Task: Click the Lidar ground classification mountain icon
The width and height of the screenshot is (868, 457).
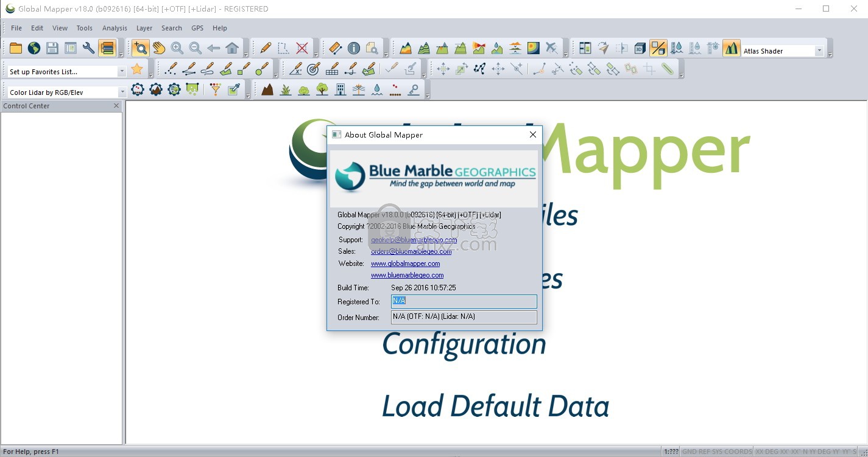Action: pyautogui.click(x=267, y=89)
